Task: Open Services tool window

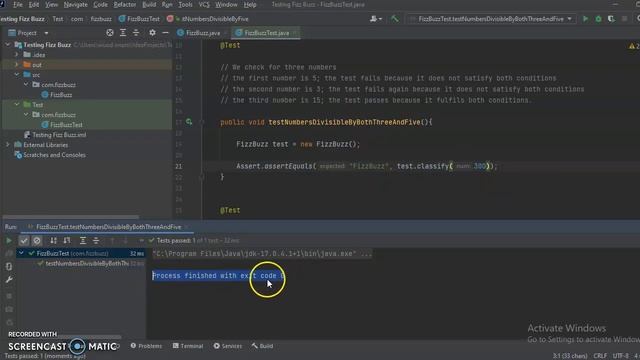Action: pos(228,346)
